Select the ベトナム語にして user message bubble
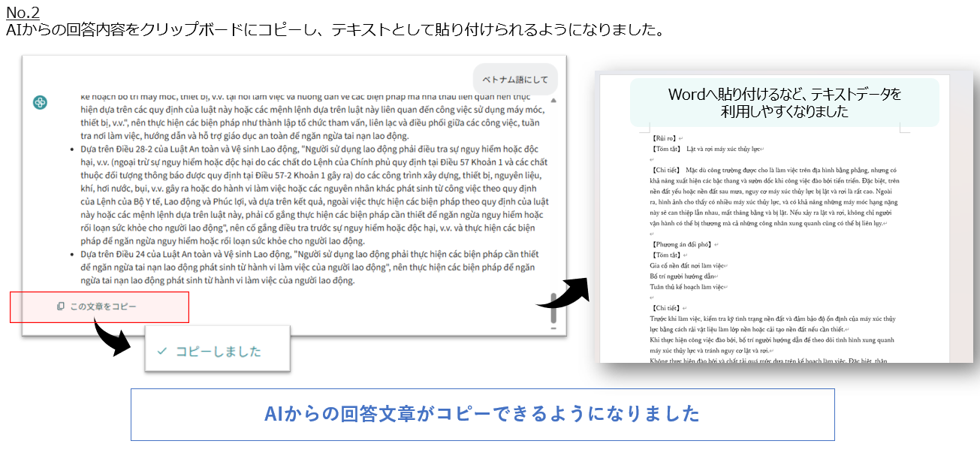Viewport: 980px width, 450px height. point(515,80)
